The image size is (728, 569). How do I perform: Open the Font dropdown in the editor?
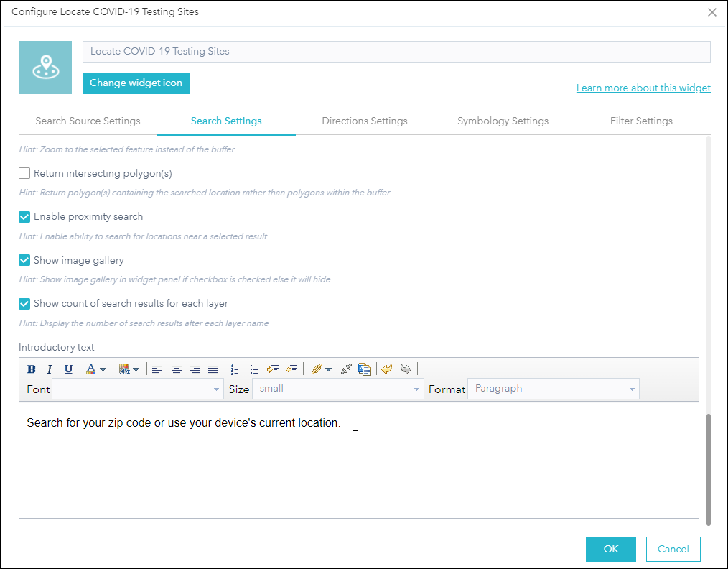click(138, 389)
